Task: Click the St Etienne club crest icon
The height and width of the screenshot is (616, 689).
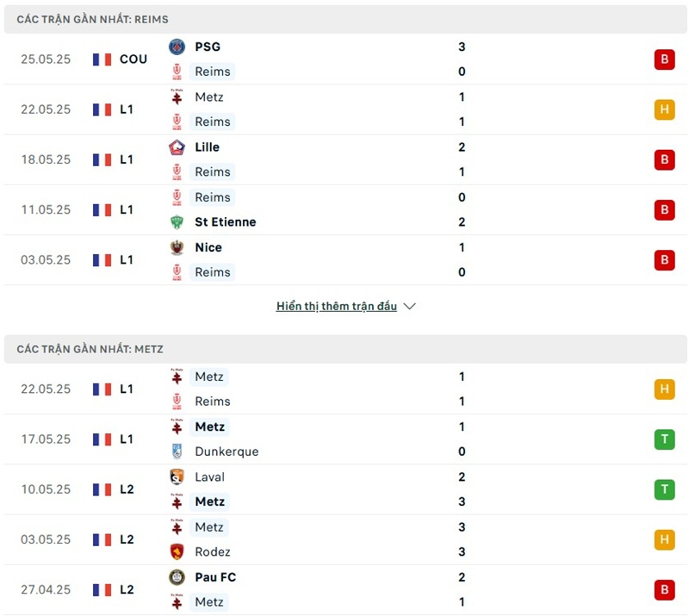Action: pos(177,222)
